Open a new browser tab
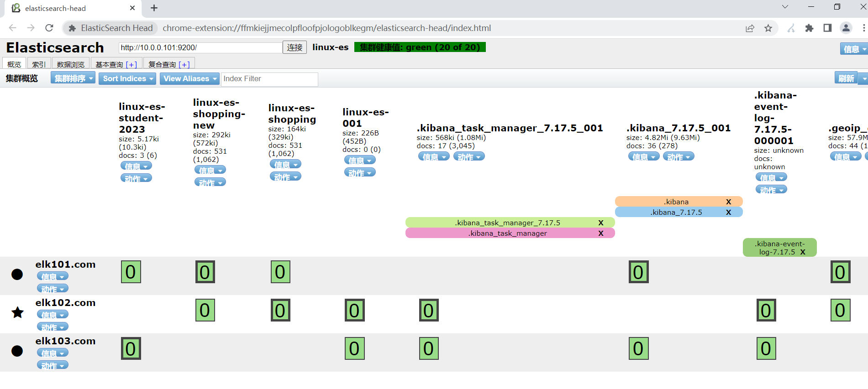 (x=154, y=8)
